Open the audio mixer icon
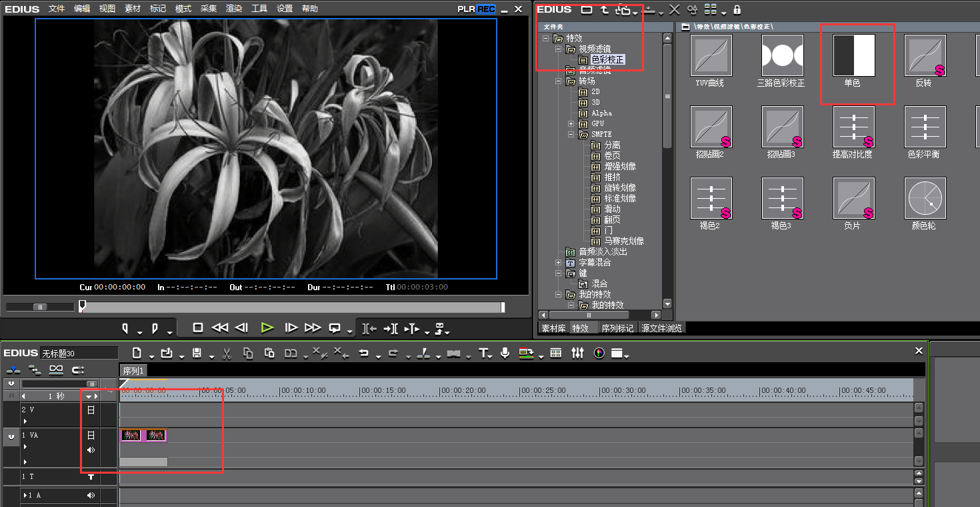Screen dimensions: 980x507 pos(577,353)
